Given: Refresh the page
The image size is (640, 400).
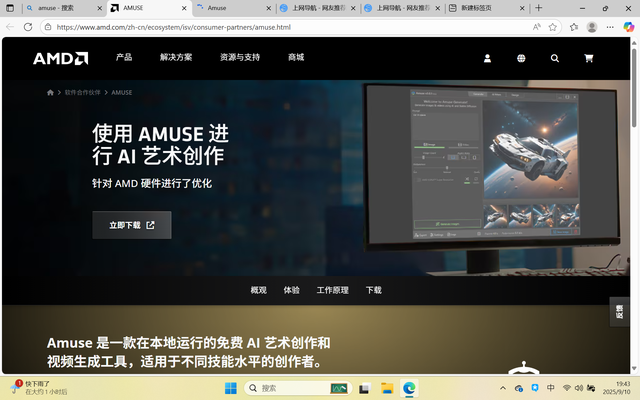Looking at the screenshot, I should [28, 27].
